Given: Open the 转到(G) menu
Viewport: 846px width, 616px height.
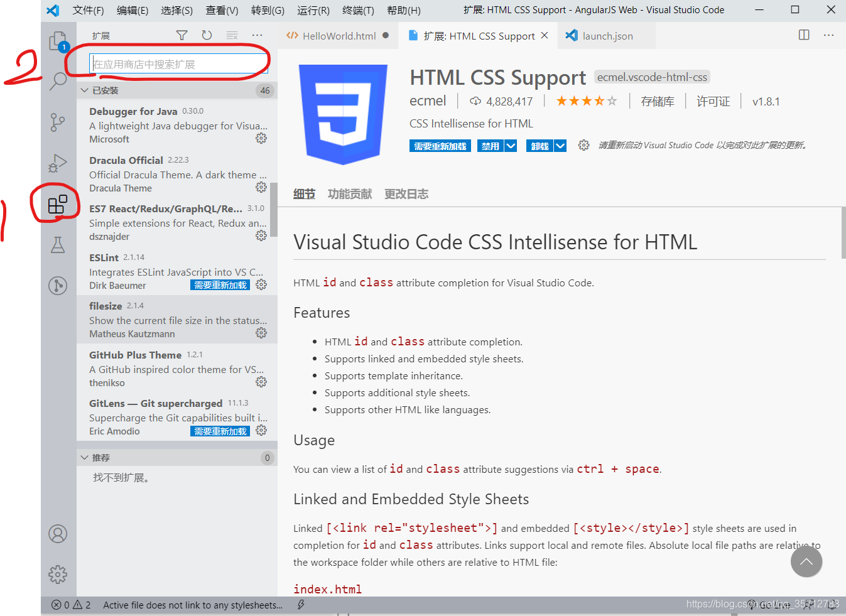Looking at the screenshot, I should (x=268, y=10).
